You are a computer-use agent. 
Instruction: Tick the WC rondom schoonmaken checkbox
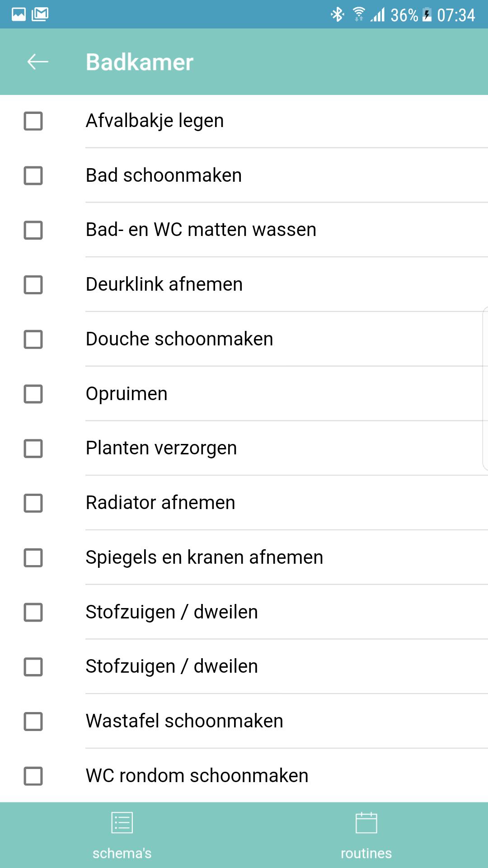(x=33, y=776)
